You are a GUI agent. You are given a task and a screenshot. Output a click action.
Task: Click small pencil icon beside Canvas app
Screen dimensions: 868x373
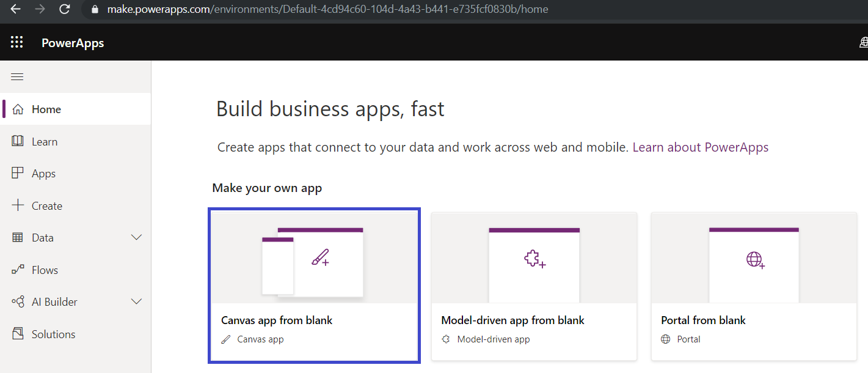coord(226,339)
